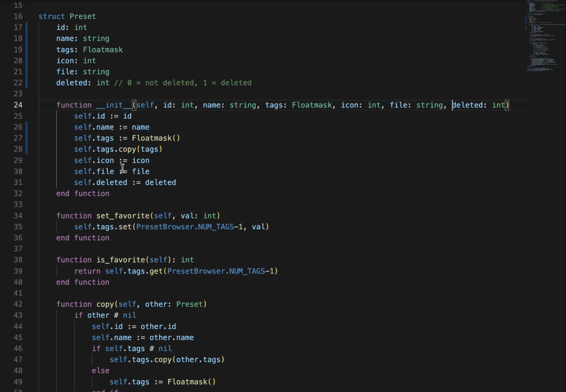Click line number 23 in the gutter

coord(18,94)
